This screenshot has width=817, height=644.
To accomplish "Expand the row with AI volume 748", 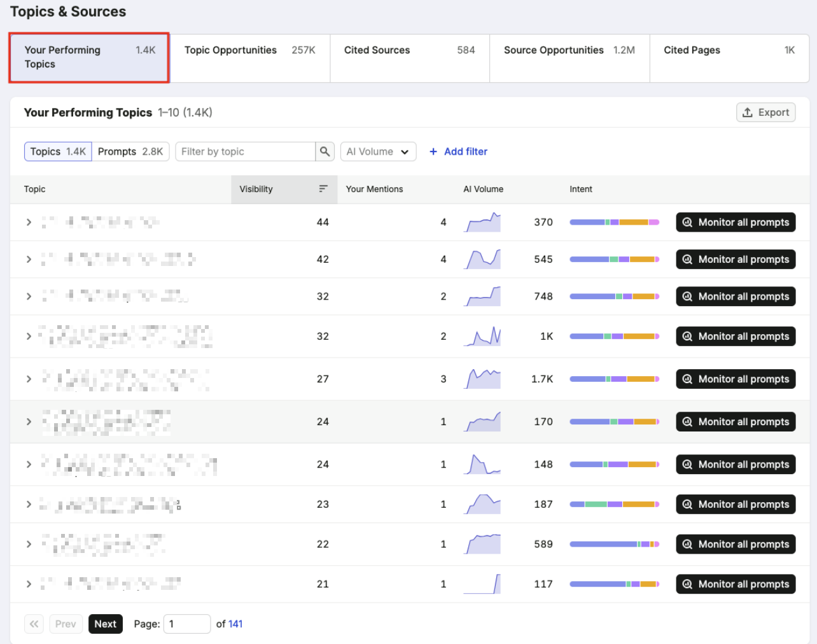I will tap(29, 297).
